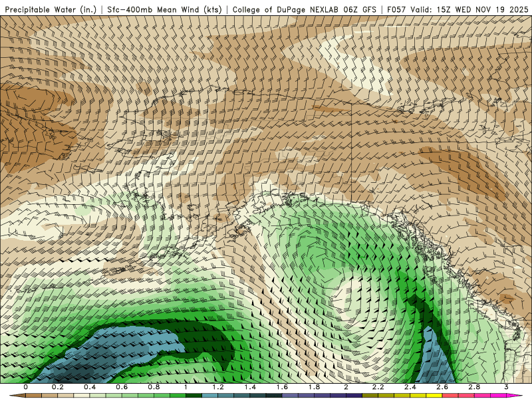Click the colorbar label '2.6'
Screen dimensions: 532x399
click(442, 387)
